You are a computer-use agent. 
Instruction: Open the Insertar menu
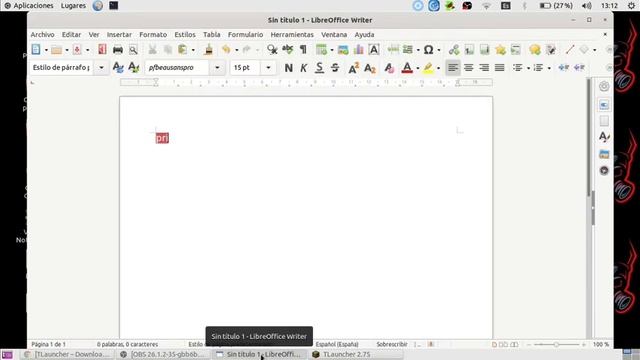tap(119, 35)
